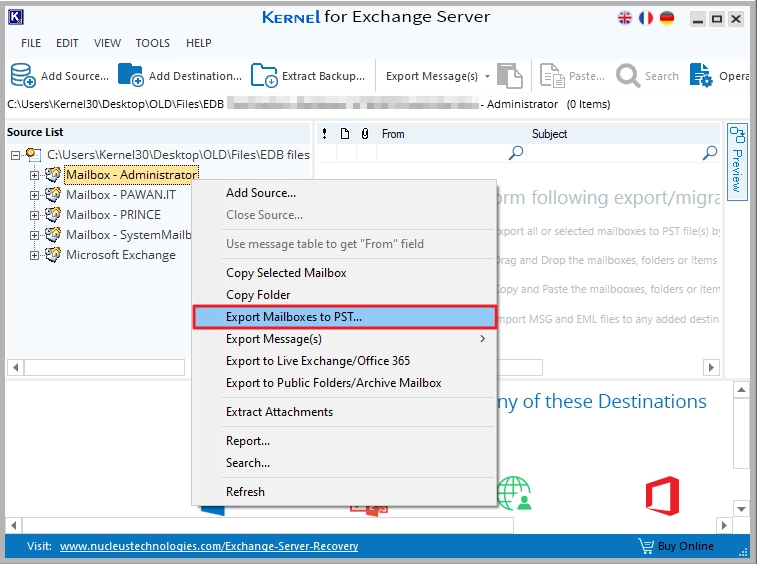Click the Add Destination folder icon
This screenshot has height=564, width=757.
(x=130, y=75)
